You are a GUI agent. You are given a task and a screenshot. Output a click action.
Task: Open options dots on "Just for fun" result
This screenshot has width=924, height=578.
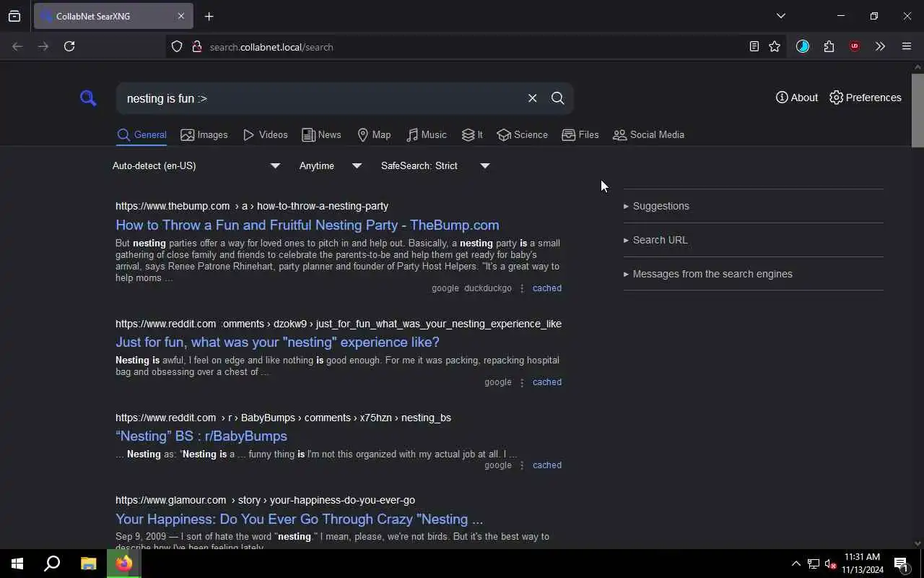tap(522, 382)
